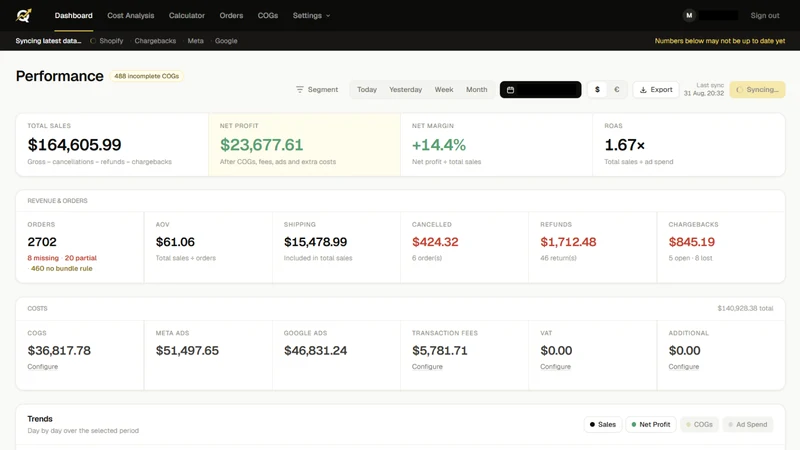Toggle the Net Profit trend series
The height and width of the screenshot is (450, 800).
coord(651,424)
